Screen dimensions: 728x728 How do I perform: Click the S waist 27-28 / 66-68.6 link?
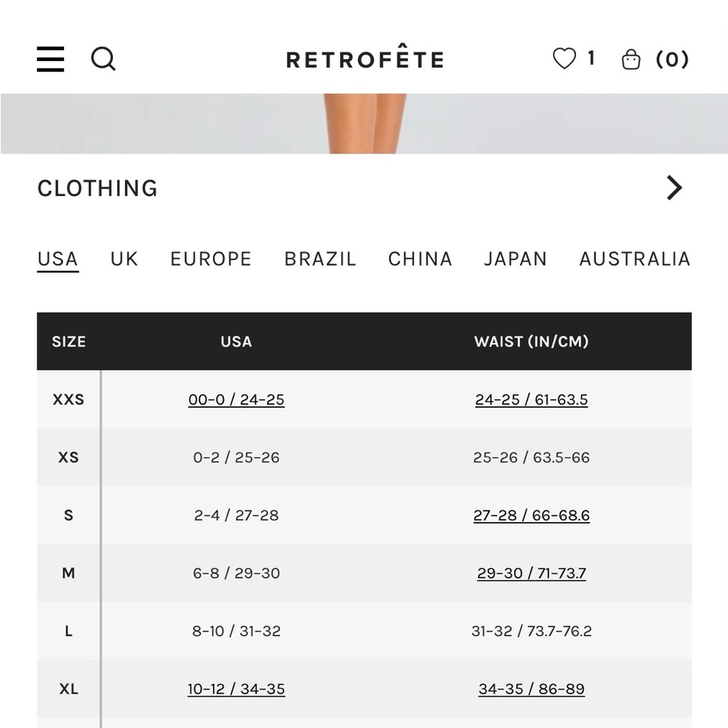point(531,515)
